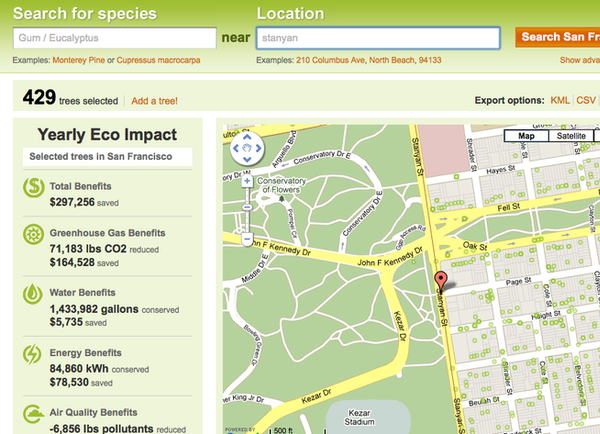This screenshot has height=434, width=600.
Task: Zoom out with the map minus button
Action: click(x=247, y=239)
